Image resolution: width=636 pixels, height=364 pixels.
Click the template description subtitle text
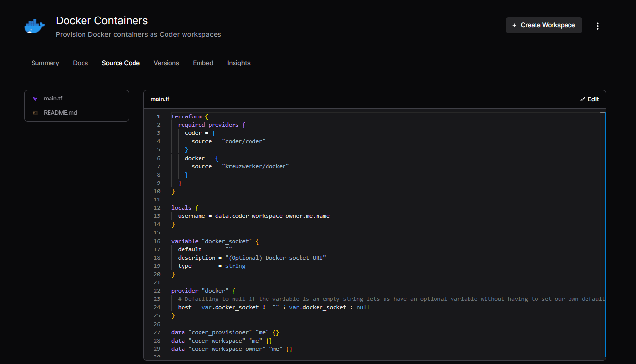[138, 35]
